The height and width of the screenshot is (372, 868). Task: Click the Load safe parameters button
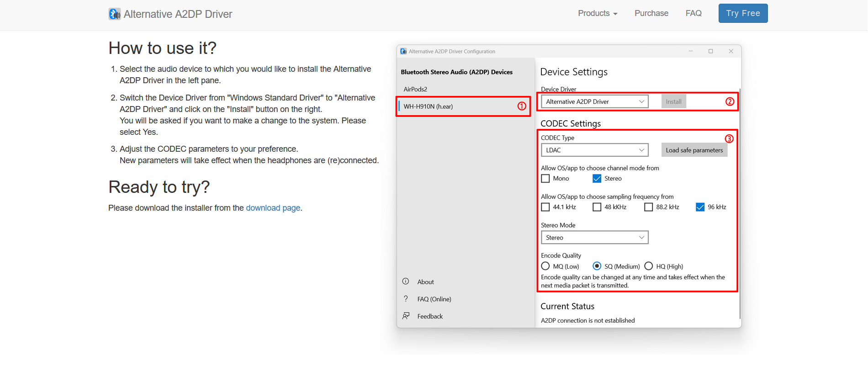(694, 150)
